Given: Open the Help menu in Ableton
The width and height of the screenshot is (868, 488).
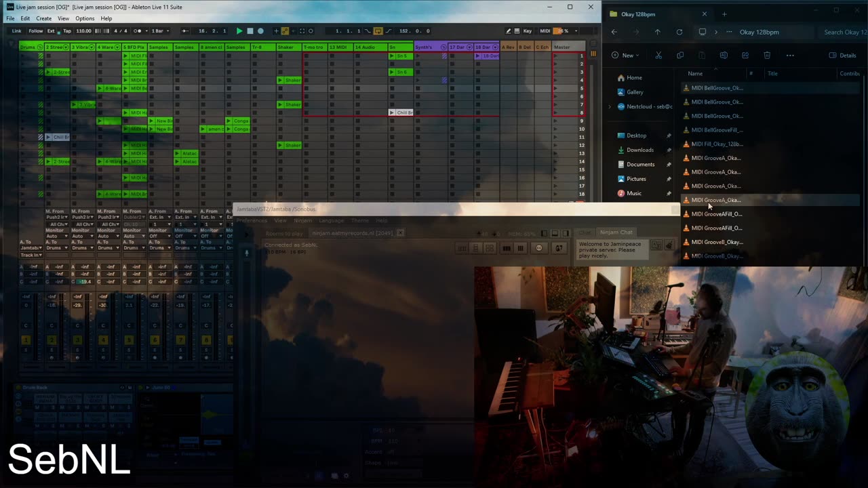Looking at the screenshot, I should point(106,18).
